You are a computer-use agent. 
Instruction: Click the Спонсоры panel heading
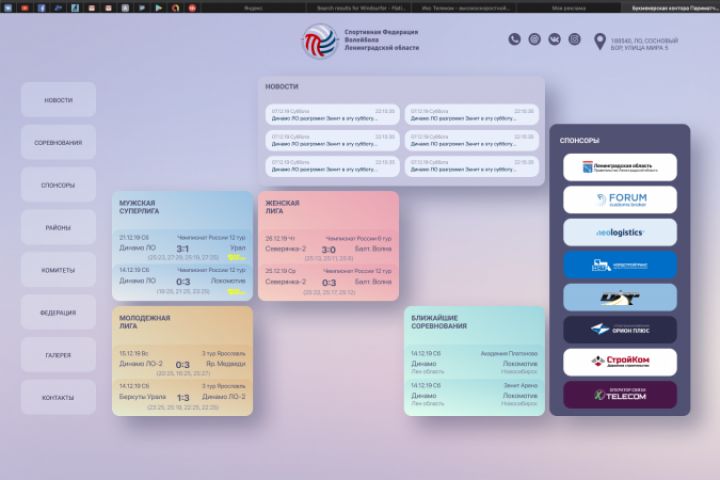pyautogui.click(x=579, y=141)
